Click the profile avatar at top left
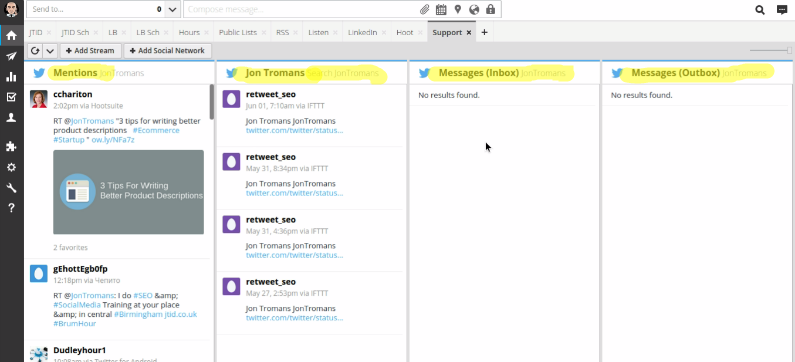 coord(11,9)
